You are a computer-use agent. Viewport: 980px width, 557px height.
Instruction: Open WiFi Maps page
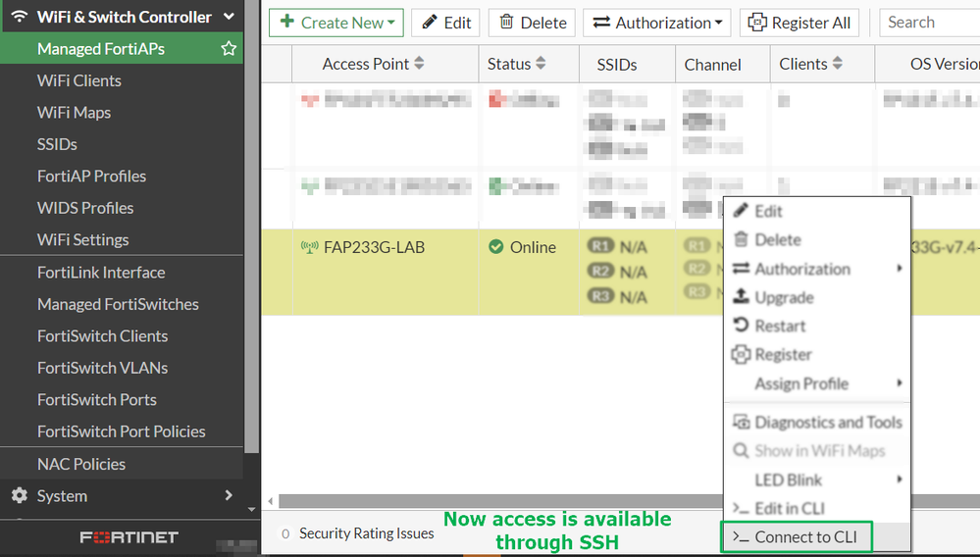click(x=74, y=113)
